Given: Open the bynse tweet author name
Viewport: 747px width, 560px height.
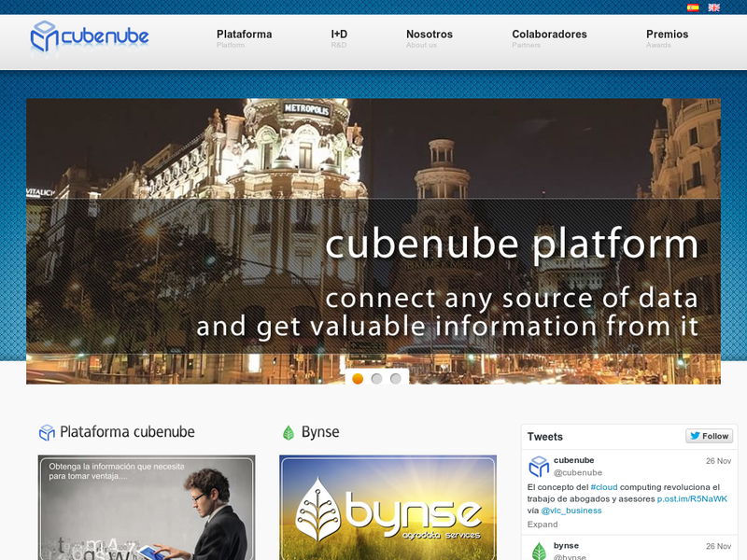Looking at the screenshot, I should point(566,546).
